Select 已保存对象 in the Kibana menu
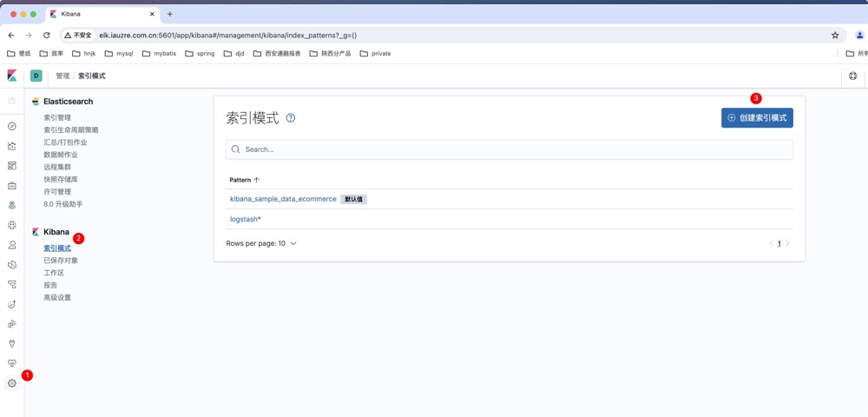The image size is (868, 417). tap(61, 261)
